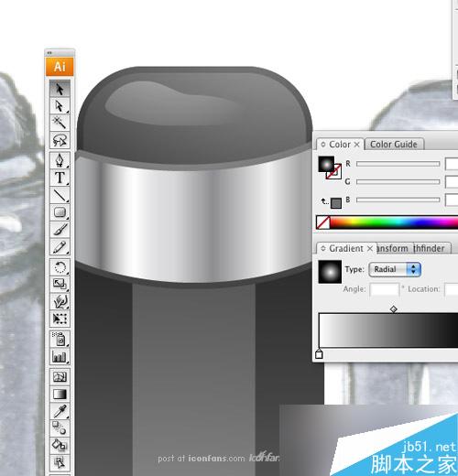Click the gradient fill preview thumbnail

[330, 272]
